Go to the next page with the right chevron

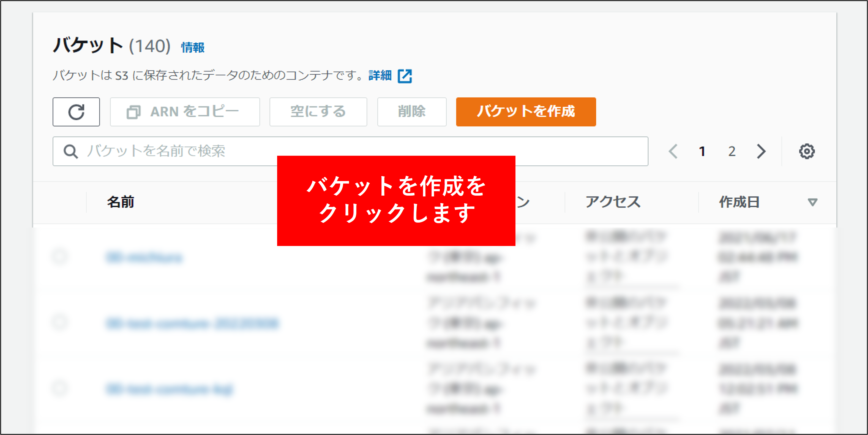click(x=761, y=151)
